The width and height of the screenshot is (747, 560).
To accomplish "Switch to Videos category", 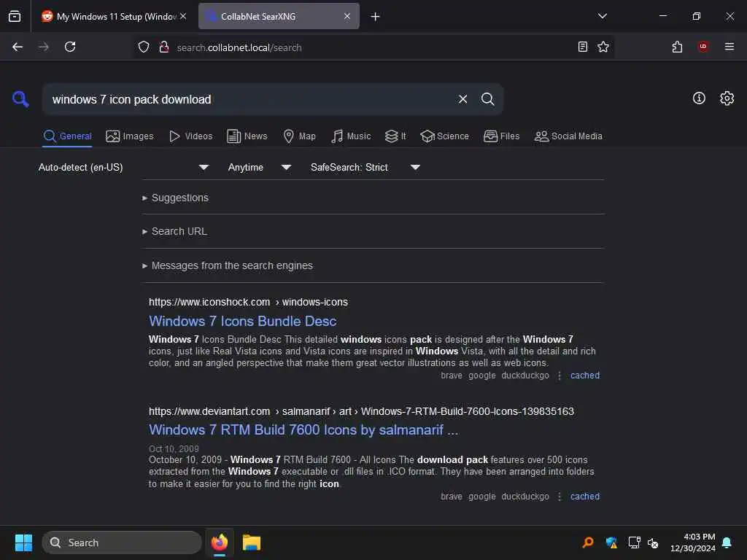I will tap(190, 136).
